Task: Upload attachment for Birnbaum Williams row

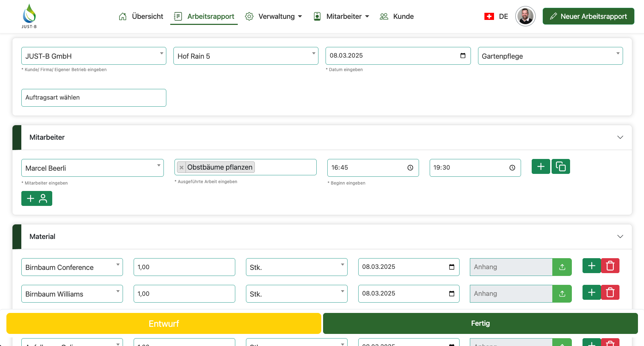Action: point(562,294)
